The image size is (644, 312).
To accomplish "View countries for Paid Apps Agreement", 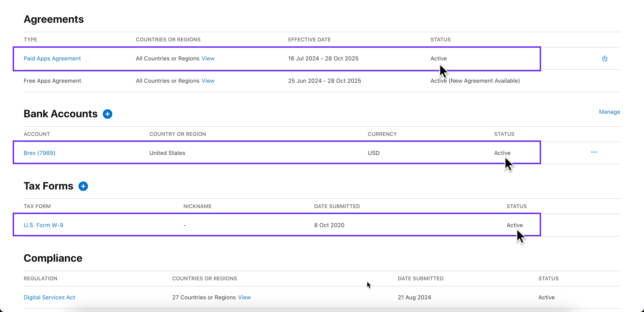I will click(x=208, y=58).
